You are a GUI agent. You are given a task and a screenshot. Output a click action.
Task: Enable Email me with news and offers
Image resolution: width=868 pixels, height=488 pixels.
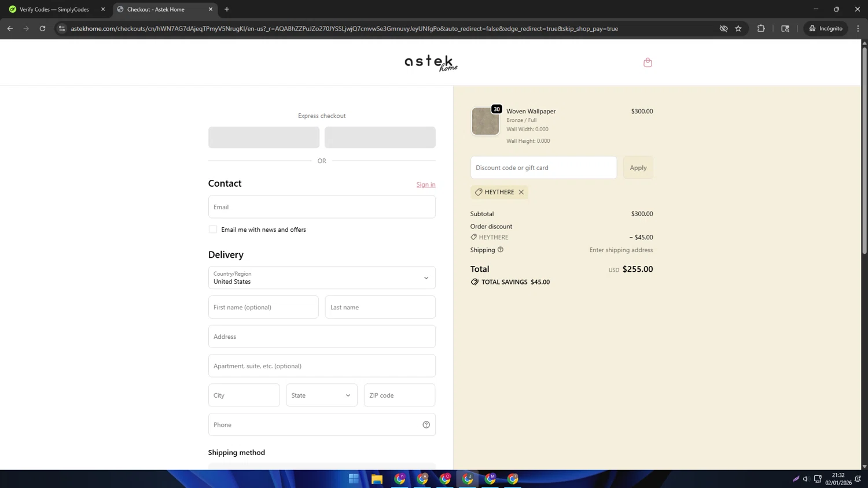(213, 230)
